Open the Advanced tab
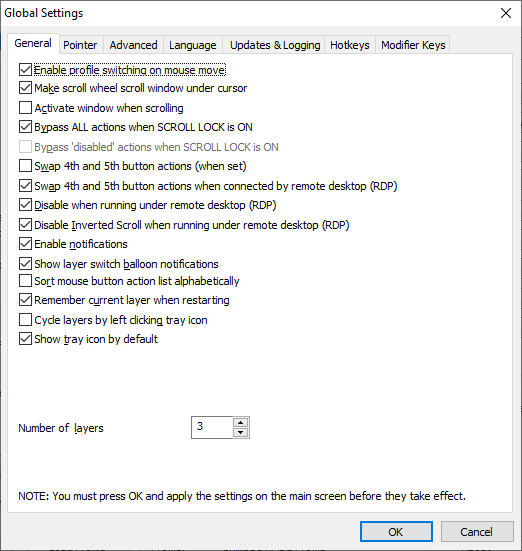 tap(133, 45)
